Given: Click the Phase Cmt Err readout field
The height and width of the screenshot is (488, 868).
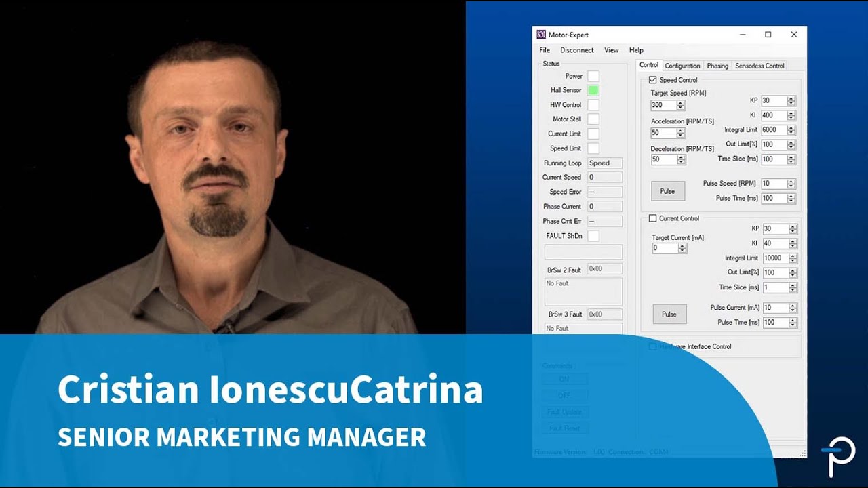Looking at the screenshot, I should (605, 221).
